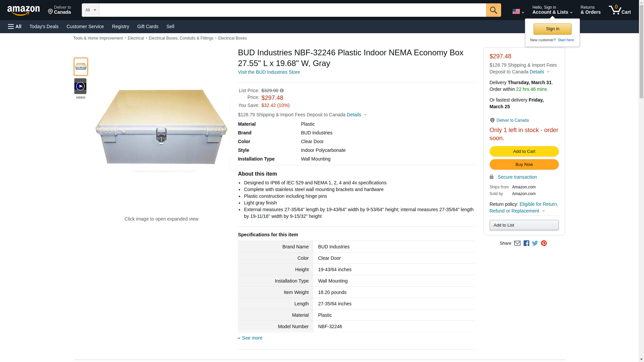Click the Amazon logo
The image size is (644, 362).
tap(23, 10)
